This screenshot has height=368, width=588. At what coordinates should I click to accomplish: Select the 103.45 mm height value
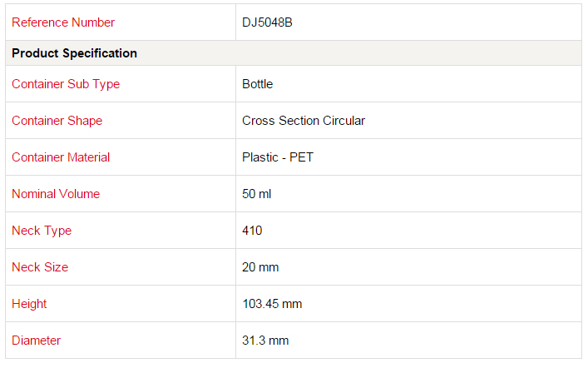(272, 304)
